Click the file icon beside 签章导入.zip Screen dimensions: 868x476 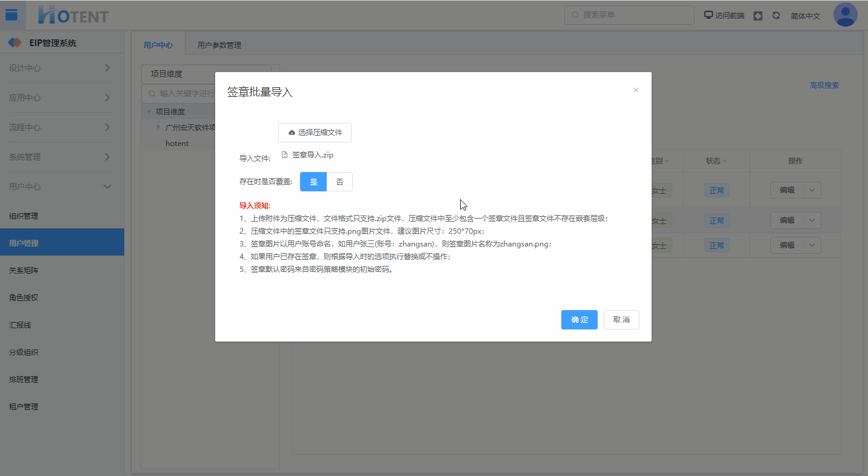tap(285, 155)
